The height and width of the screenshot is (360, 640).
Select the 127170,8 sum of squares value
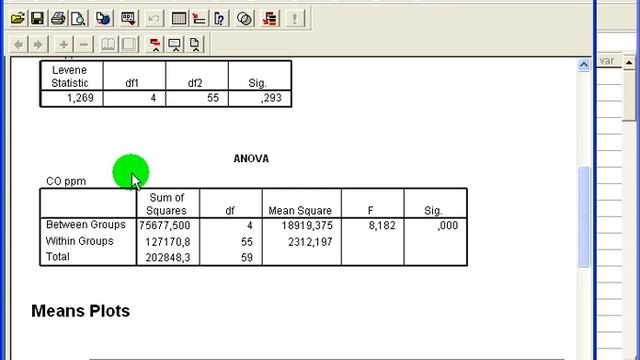click(x=168, y=242)
